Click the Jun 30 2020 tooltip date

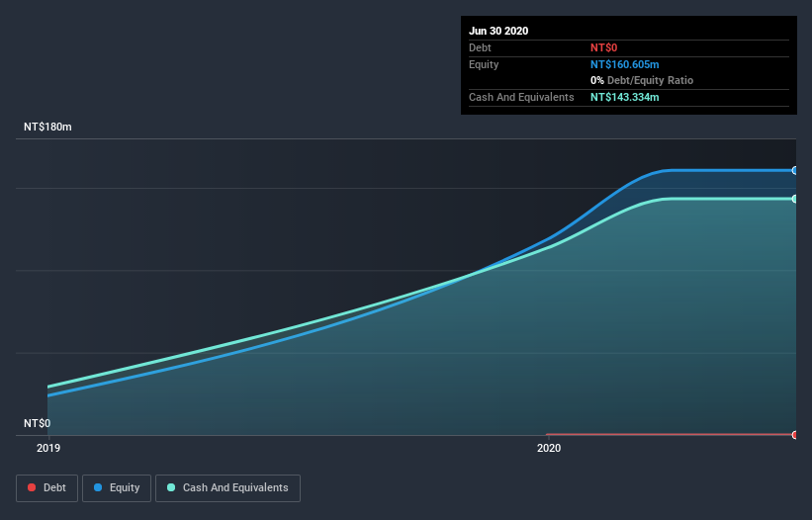[x=498, y=31]
